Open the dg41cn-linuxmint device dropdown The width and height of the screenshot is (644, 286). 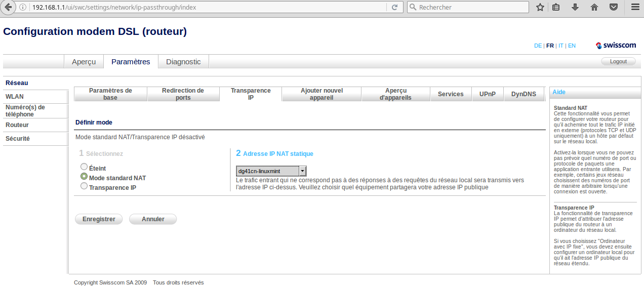(x=271, y=171)
